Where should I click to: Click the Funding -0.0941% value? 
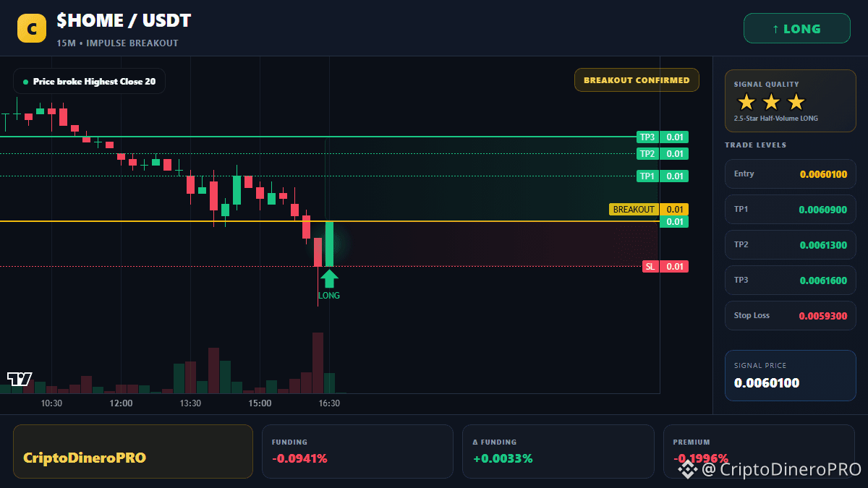pyautogui.click(x=299, y=458)
